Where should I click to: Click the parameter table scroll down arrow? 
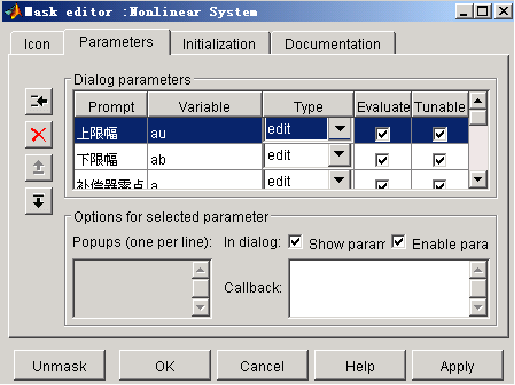(x=478, y=179)
